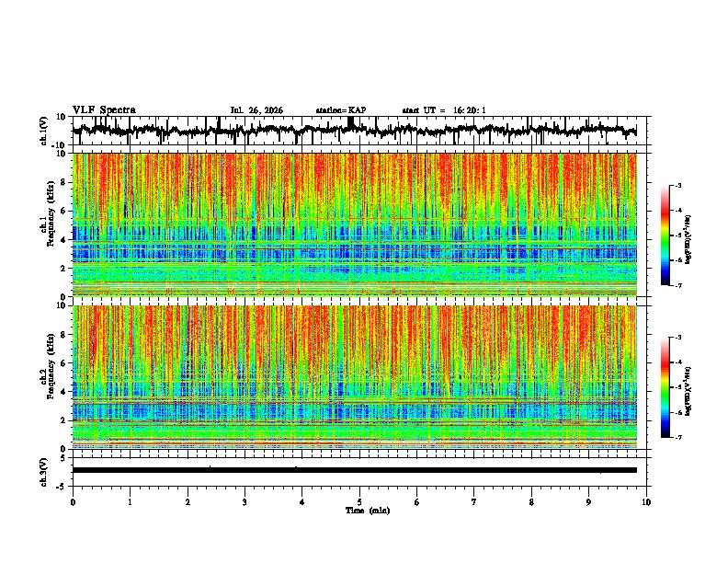The image size is (728, 563).
Task: Click the ch.1(V) axis label
Action: [44, 131]
